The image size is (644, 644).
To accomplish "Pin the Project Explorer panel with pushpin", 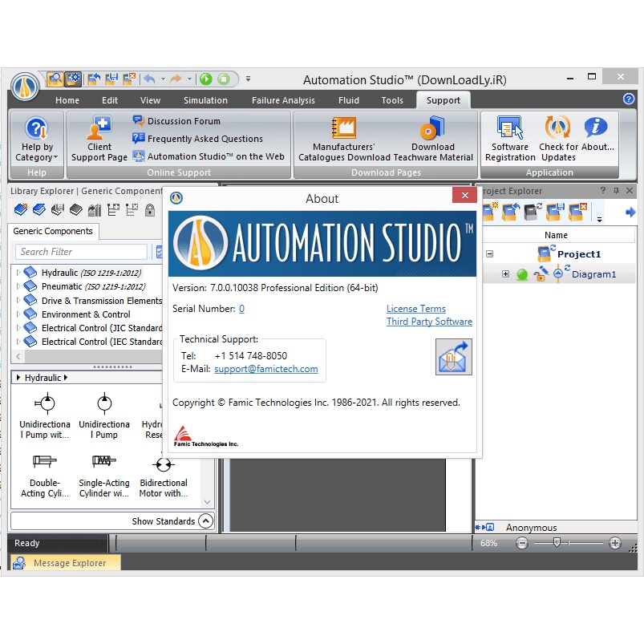I will tap(616, 191).
